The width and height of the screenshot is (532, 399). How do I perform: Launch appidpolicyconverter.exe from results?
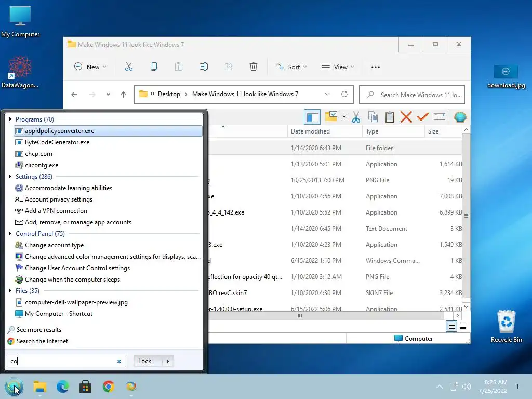(108, 131)
